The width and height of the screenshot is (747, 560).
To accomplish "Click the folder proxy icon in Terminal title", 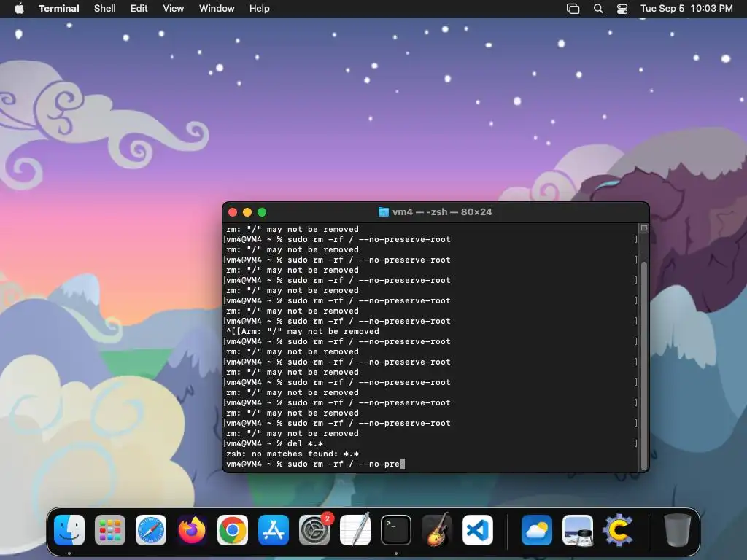I will (383, 212).
